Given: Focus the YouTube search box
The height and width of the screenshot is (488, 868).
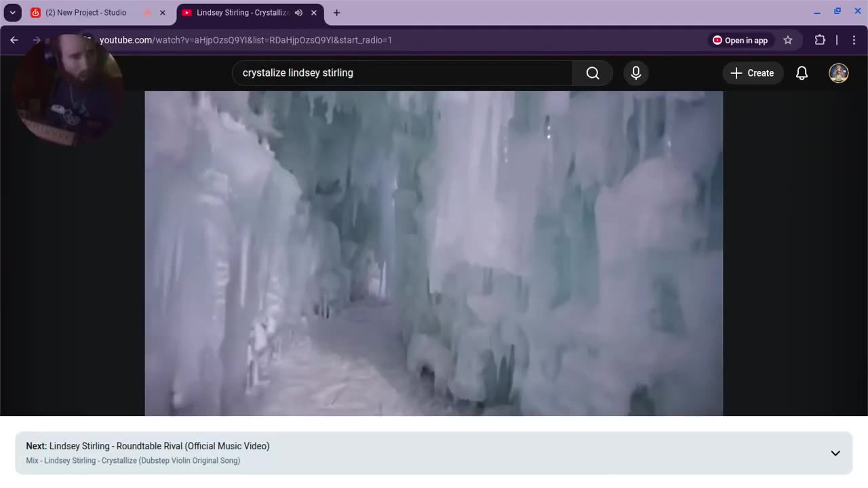Looking at the screenshot, I should (x=403, y=73).
